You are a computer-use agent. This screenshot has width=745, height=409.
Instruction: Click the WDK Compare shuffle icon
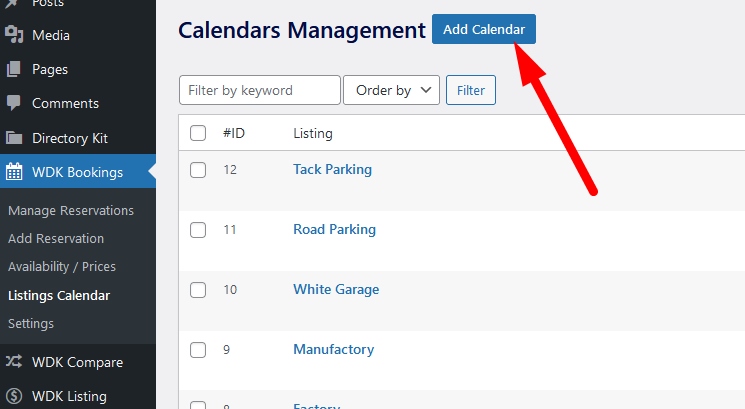click(x=14, y=362)
